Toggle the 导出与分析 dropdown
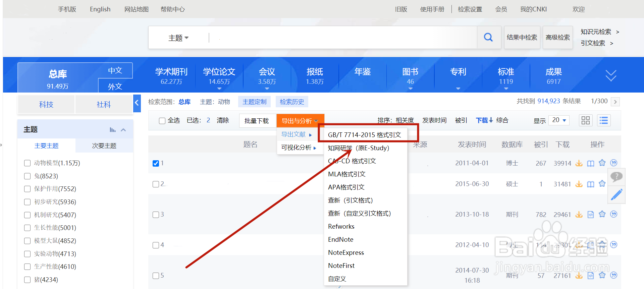644x289 pixels. pos(300,121)
